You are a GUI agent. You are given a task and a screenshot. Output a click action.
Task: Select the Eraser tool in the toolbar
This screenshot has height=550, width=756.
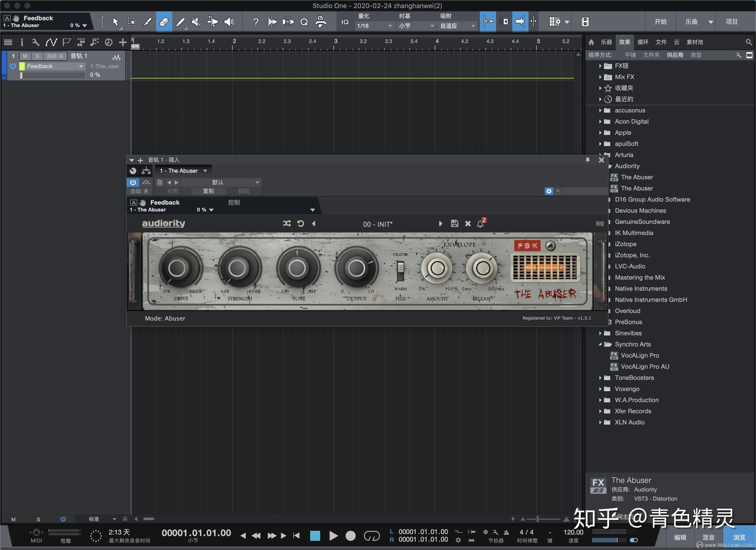164,22
